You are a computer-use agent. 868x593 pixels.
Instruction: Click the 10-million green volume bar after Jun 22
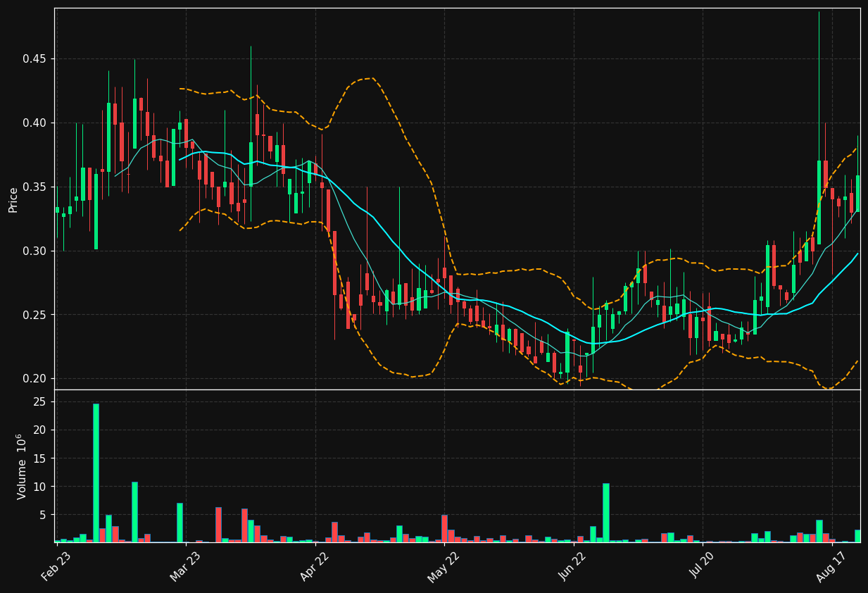click(x=606, y=513)
